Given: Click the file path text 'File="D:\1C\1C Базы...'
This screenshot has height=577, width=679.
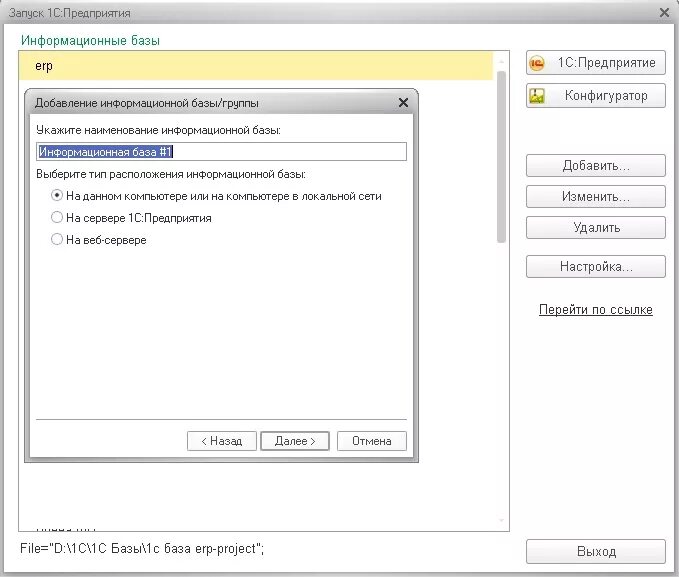Looking at the screenshot, I should [142, 549].
